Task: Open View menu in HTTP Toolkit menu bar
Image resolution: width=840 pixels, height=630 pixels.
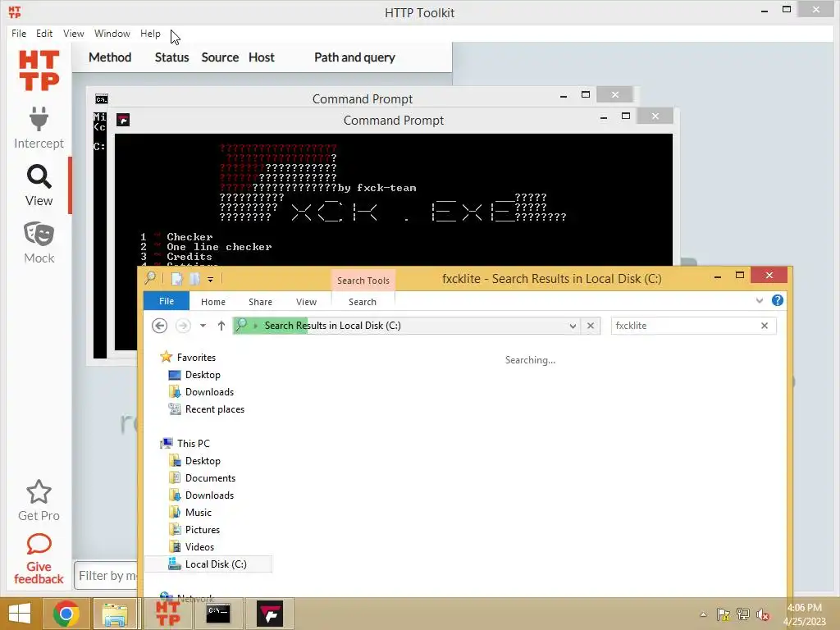Action: 73,33
